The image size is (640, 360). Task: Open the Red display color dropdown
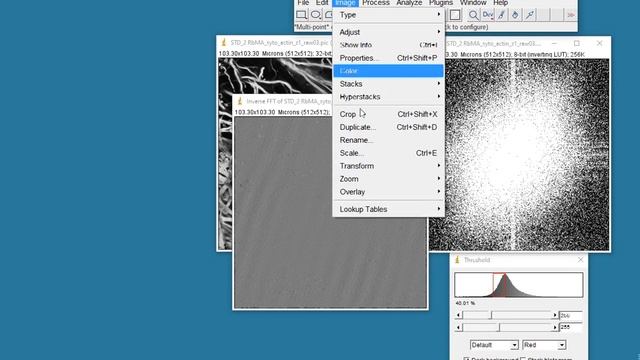pos(544,345)
